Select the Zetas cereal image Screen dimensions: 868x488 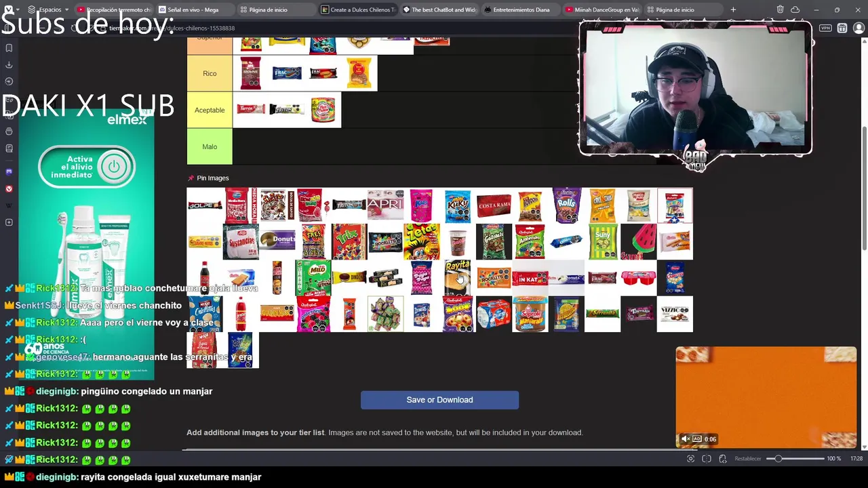(421, 242)
